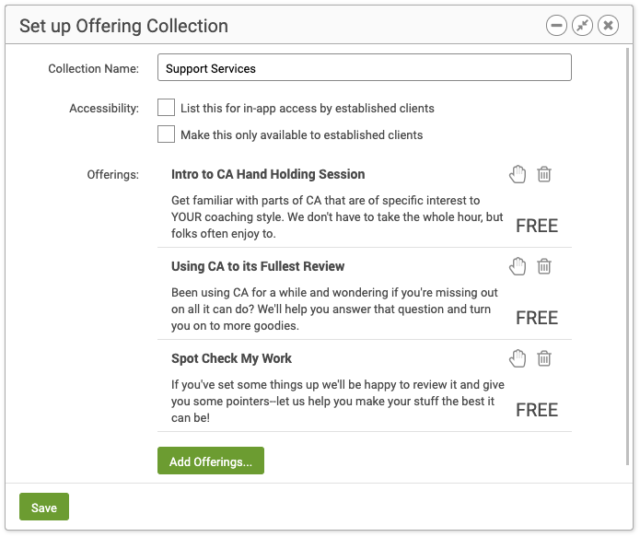Focus the Collection Name field containing Support Services

(x=364, y=67)
